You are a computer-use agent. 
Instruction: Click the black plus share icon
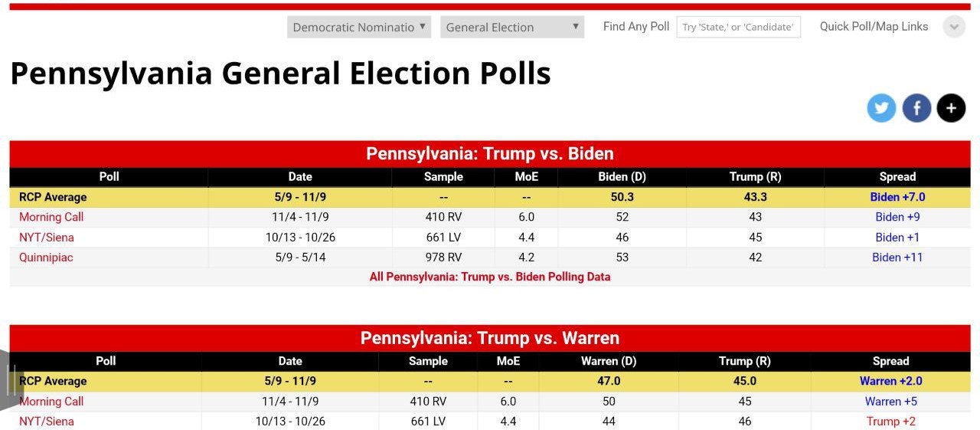[951, 108]
